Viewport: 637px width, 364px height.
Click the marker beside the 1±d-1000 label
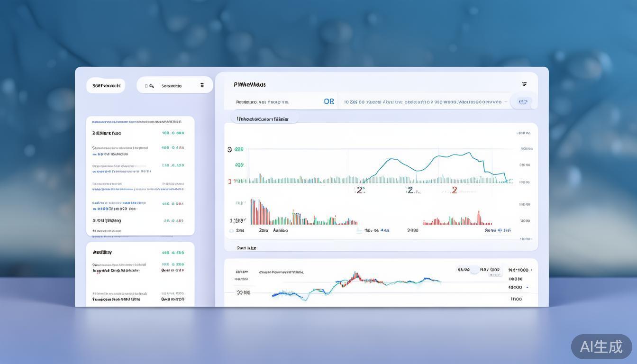click(531, 270)
